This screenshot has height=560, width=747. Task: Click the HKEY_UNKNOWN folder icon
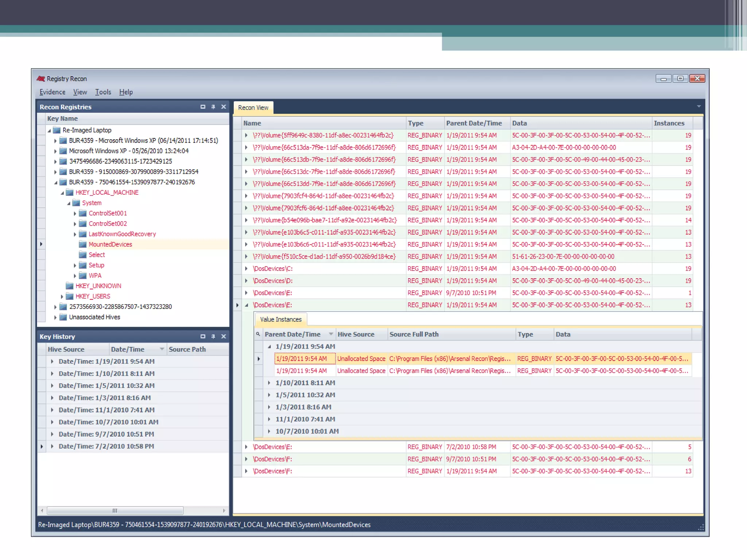[x=70, y=286]
